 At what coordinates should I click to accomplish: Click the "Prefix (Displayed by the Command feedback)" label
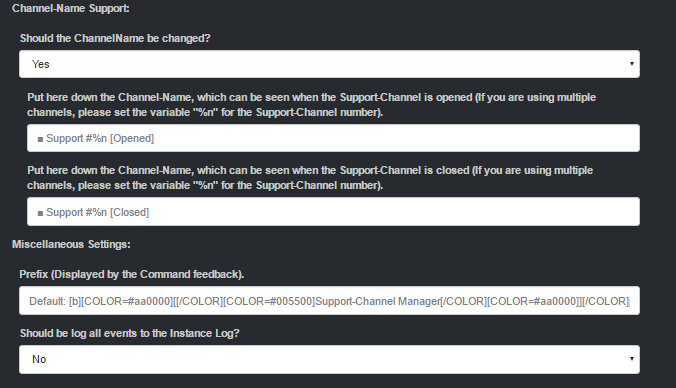pyautogui.click(x=131, y=274)
